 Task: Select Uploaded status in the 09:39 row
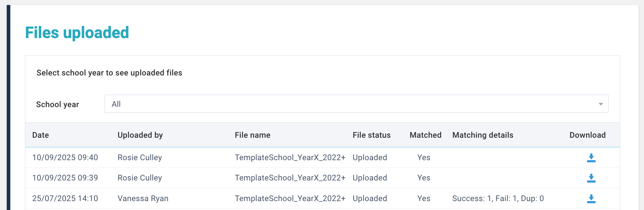click(370, 178)
